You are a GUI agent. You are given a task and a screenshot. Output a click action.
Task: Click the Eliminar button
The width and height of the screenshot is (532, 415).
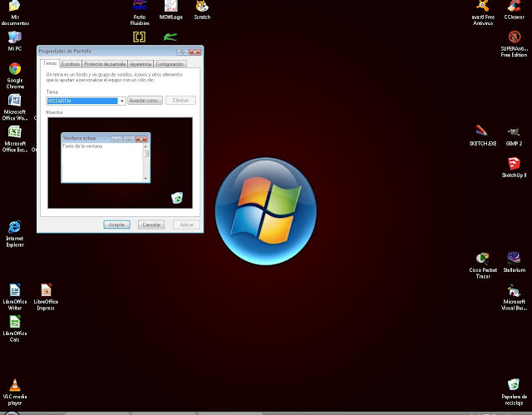[x=180, y=101]
